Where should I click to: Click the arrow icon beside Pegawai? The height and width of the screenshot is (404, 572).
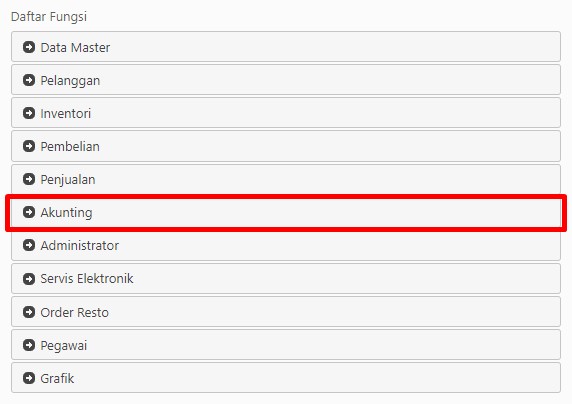coord(29,345)
